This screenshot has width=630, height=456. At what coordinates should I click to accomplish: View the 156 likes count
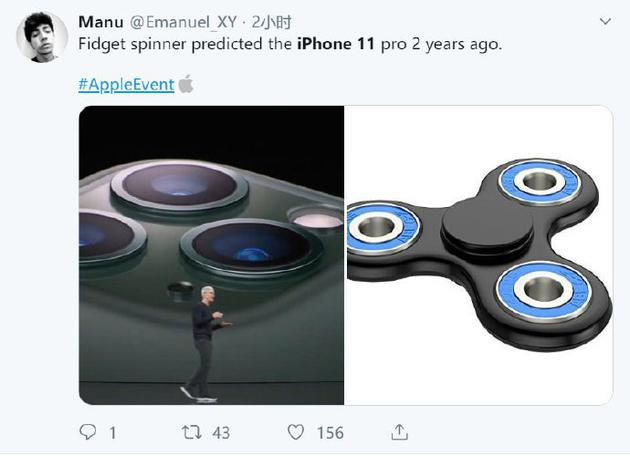pyautogui.click(x=330, y=433)
